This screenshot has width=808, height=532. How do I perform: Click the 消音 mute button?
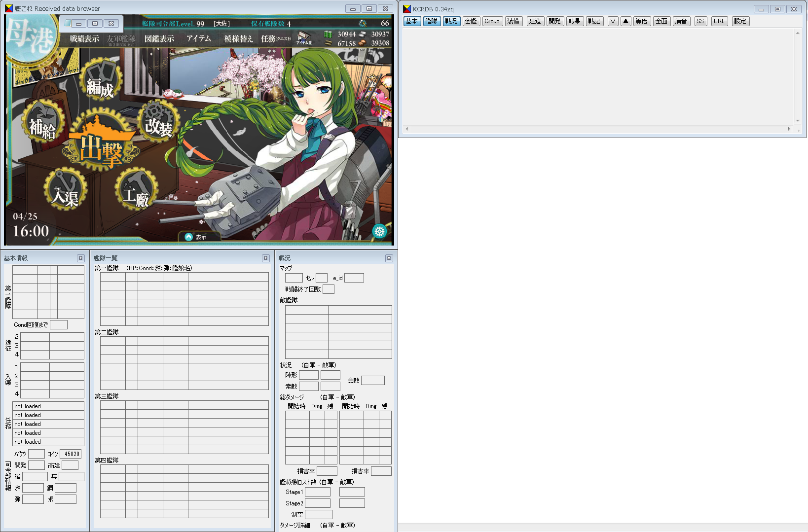(681, 21)
